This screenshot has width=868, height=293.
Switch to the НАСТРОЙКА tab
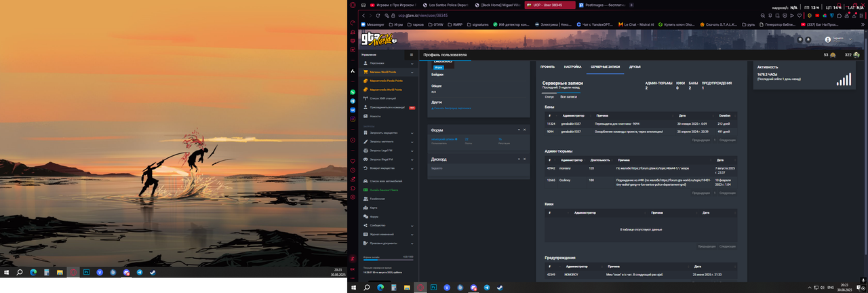[x=572, y=67]
